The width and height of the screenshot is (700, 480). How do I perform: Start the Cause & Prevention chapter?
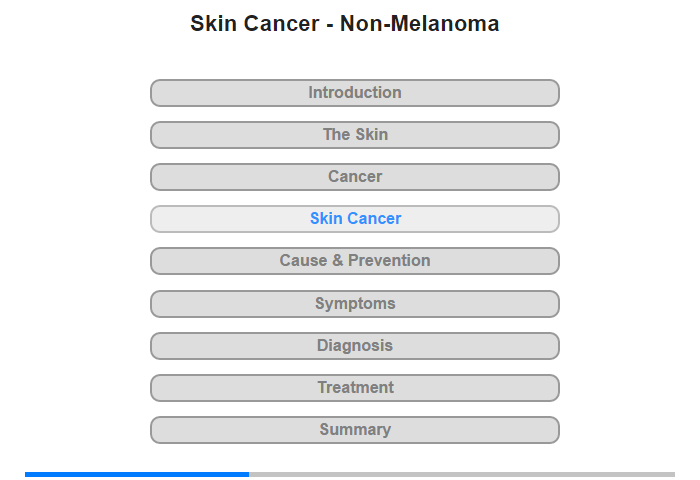click(355, 261)
